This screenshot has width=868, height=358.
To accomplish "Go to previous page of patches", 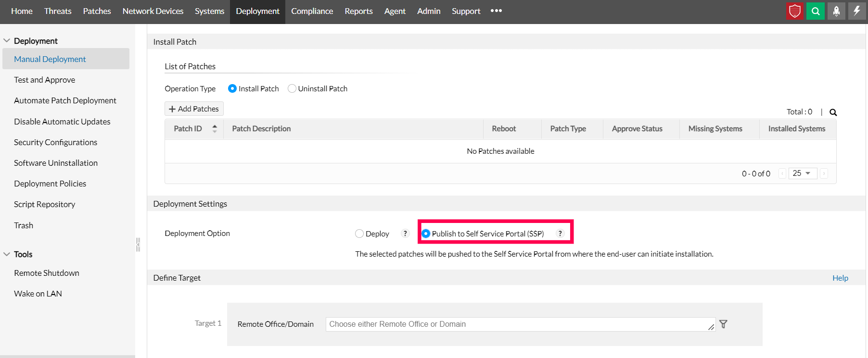I will coord(782,173).
